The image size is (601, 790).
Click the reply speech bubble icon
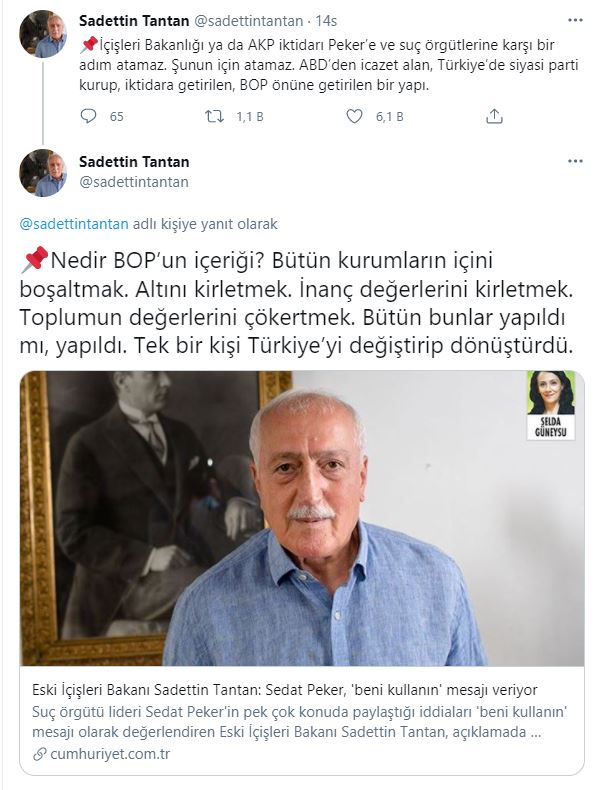pyautogui.click(x=88, y=116)
